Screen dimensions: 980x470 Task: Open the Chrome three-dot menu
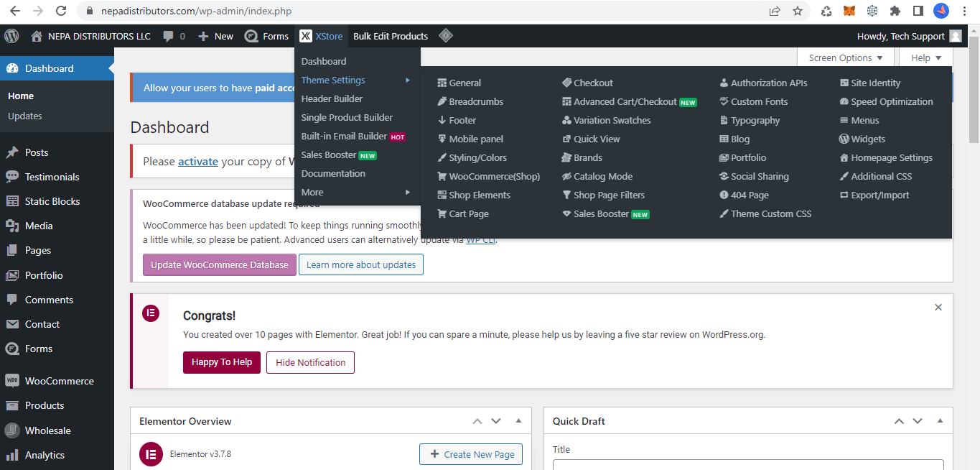965,11
